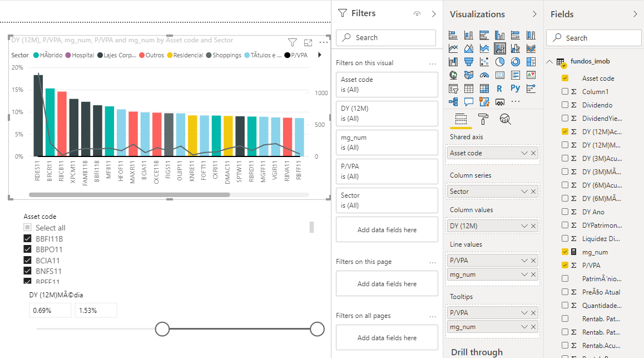Open the Sector filter card

click(x=387, y=200)
